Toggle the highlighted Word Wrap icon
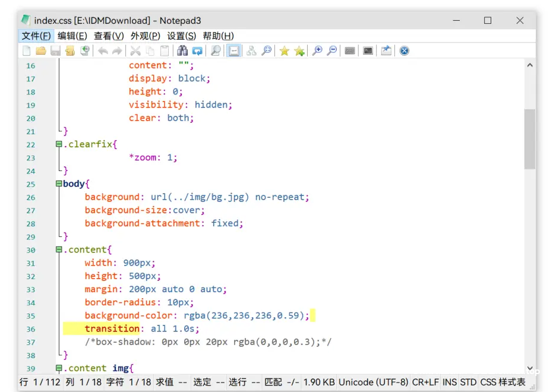This screenshot has width=556, height=392. coord(233,51)
